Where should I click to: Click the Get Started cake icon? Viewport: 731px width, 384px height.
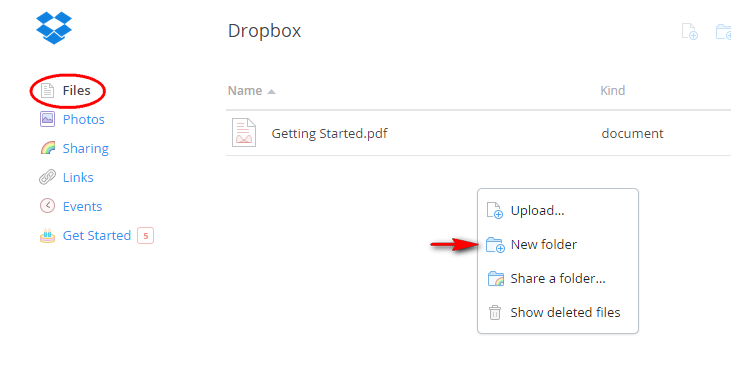pyautogui.click(x=47, y=235)
